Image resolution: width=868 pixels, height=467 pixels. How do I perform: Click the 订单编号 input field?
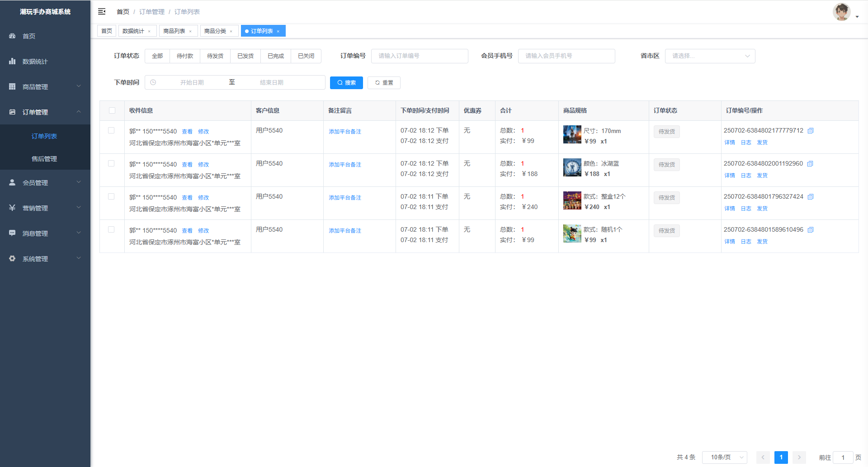tap(419, 56)
